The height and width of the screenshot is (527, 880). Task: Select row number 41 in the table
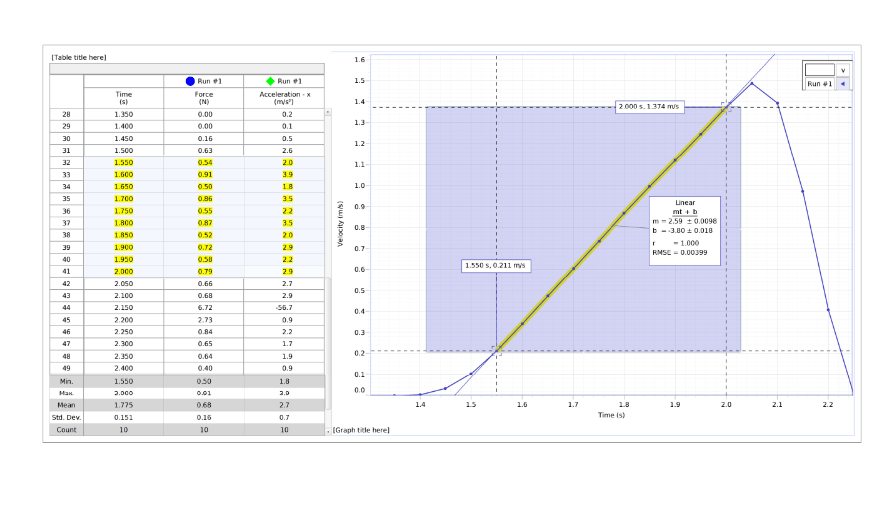point(66,272)
